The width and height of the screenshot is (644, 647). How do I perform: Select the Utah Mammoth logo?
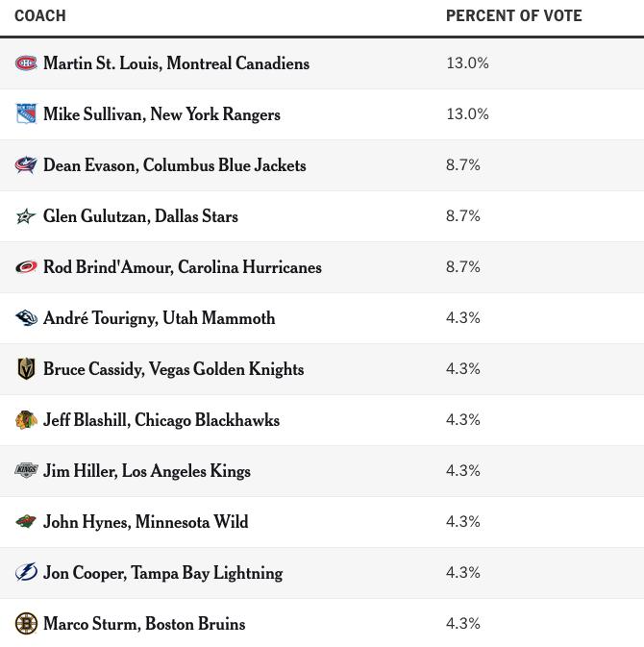click(26, 317)
